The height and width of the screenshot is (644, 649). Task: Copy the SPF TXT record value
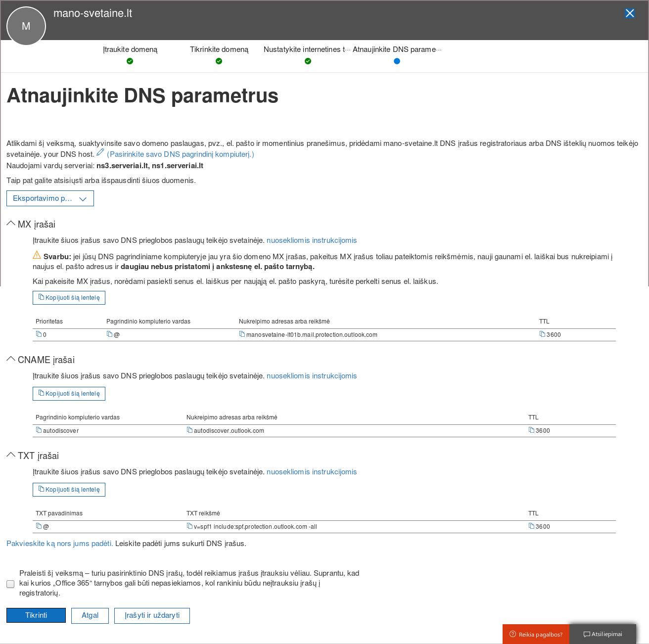tap(189, 526)
